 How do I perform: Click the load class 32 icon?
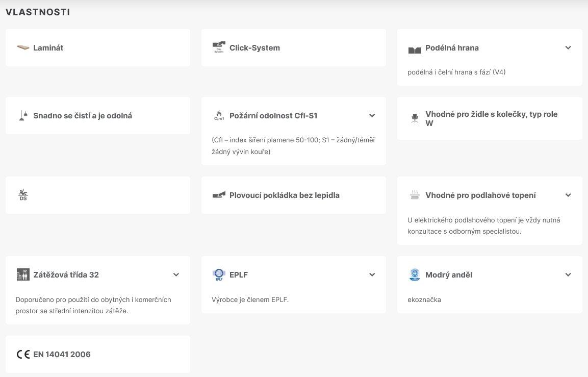(23, 274)
